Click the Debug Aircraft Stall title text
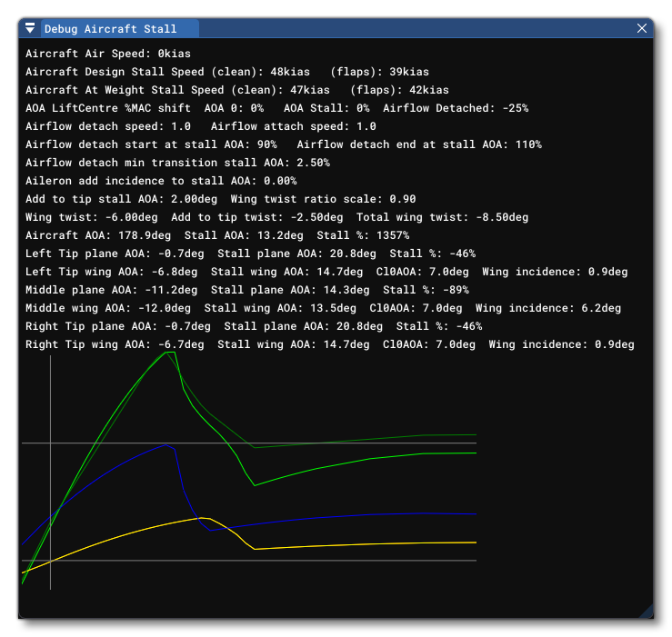Viewport: 672px width, 637px height. 110,29
